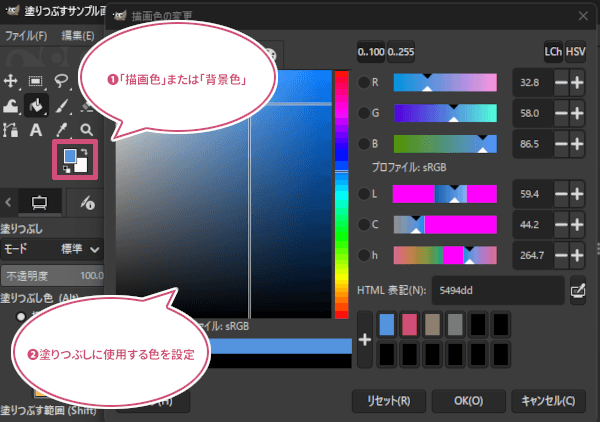Open the Tool Options tab

pos(39,202)
